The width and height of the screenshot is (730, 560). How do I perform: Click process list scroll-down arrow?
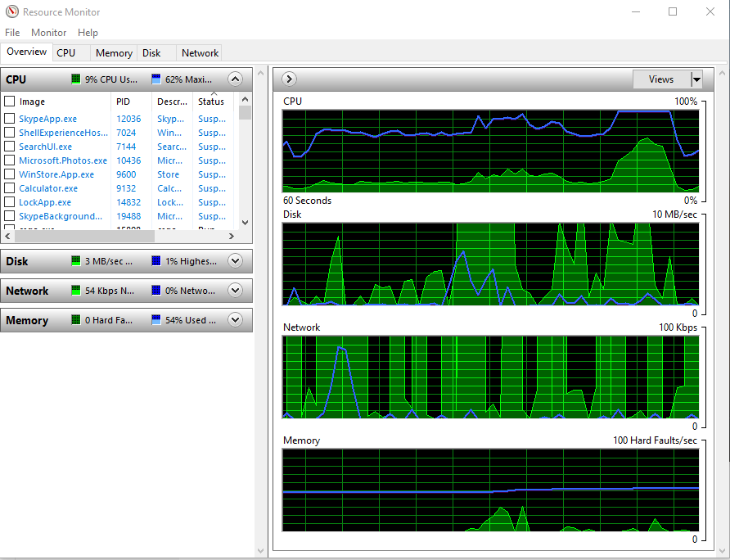coord(245,222)
